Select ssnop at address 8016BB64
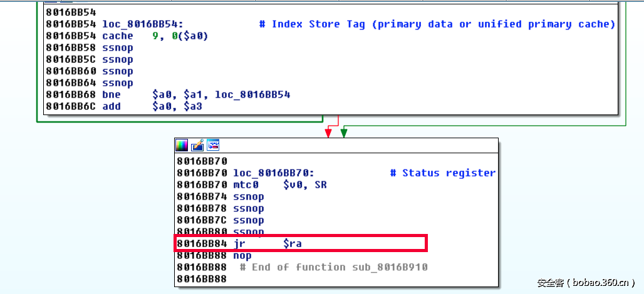 118,83
